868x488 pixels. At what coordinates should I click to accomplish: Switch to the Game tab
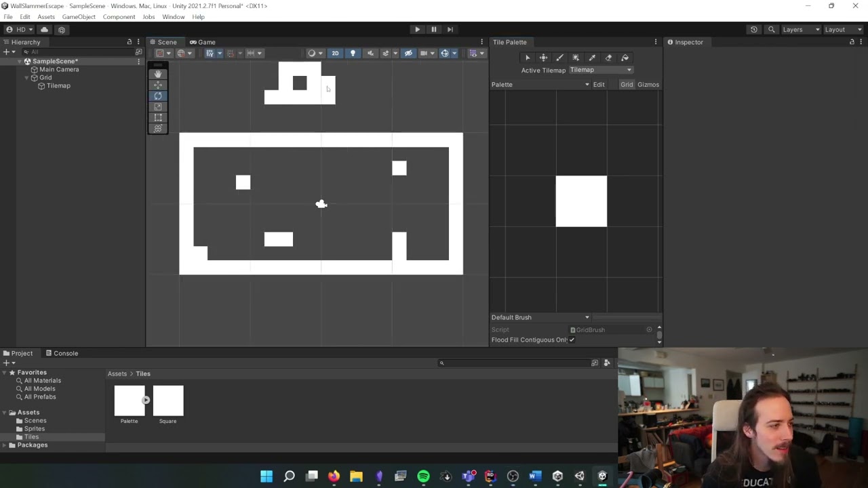click(x=202, y=42)
